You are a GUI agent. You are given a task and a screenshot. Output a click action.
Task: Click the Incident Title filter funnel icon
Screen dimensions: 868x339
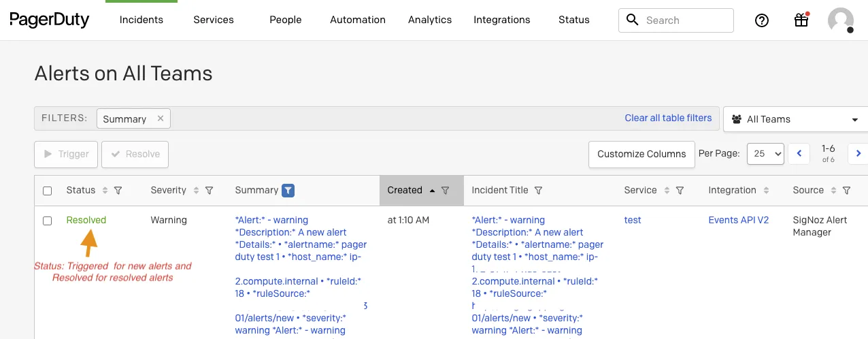pyautogui.click(x=538, y=191)
